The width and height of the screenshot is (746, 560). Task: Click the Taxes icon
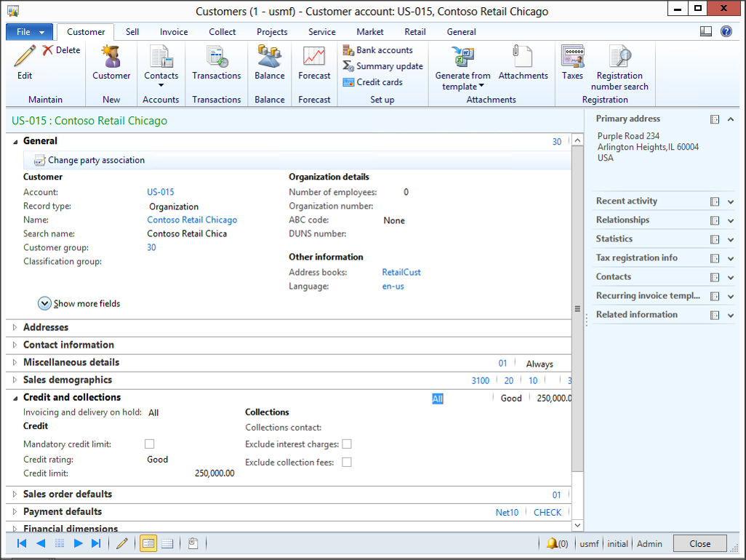coord(572,57)
